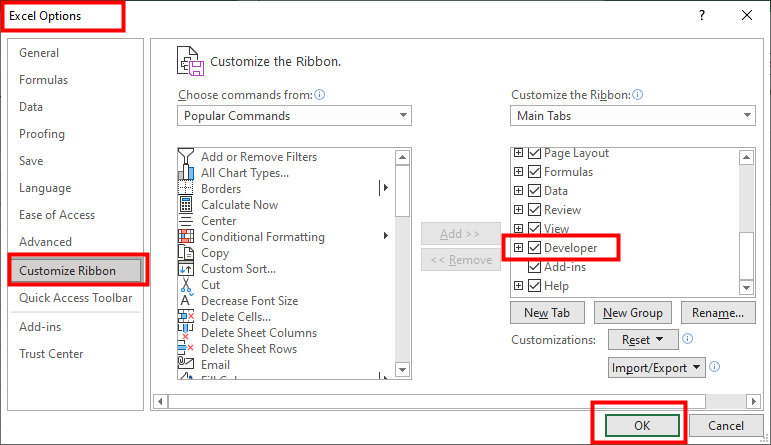
Task: Click the Copy command icon
Action: tap(186, 253)
